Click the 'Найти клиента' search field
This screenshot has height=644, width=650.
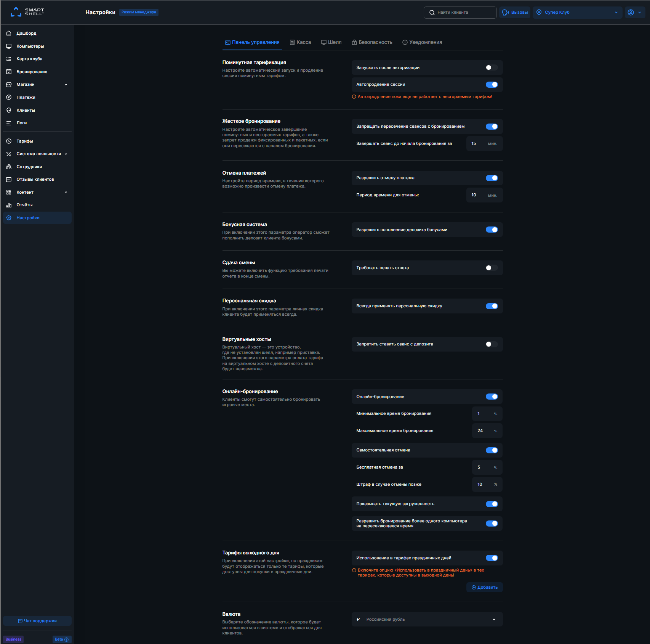[460, 12]
